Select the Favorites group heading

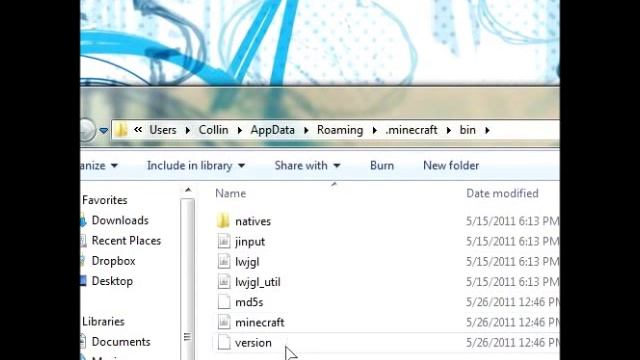(x=104, y=200)
